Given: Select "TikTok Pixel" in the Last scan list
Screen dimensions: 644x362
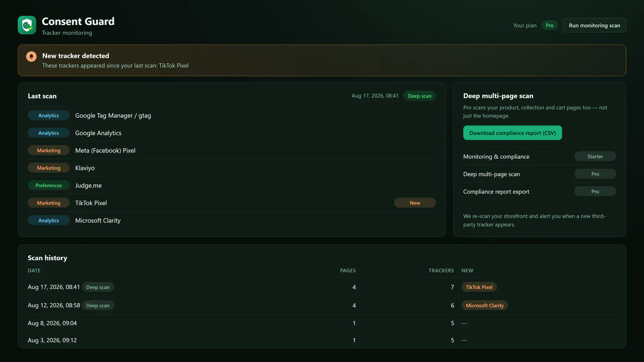Looking at the screenshot, I should coord(91,203).
